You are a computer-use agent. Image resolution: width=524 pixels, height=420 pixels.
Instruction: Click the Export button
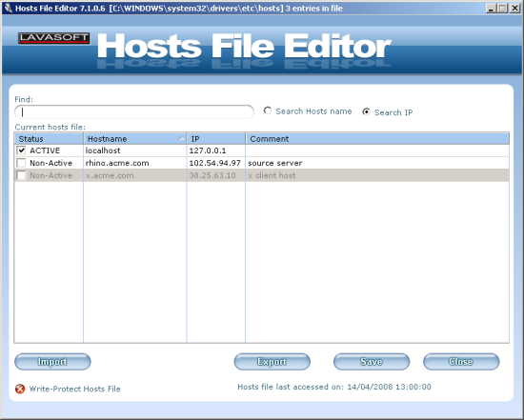[272, 362]
